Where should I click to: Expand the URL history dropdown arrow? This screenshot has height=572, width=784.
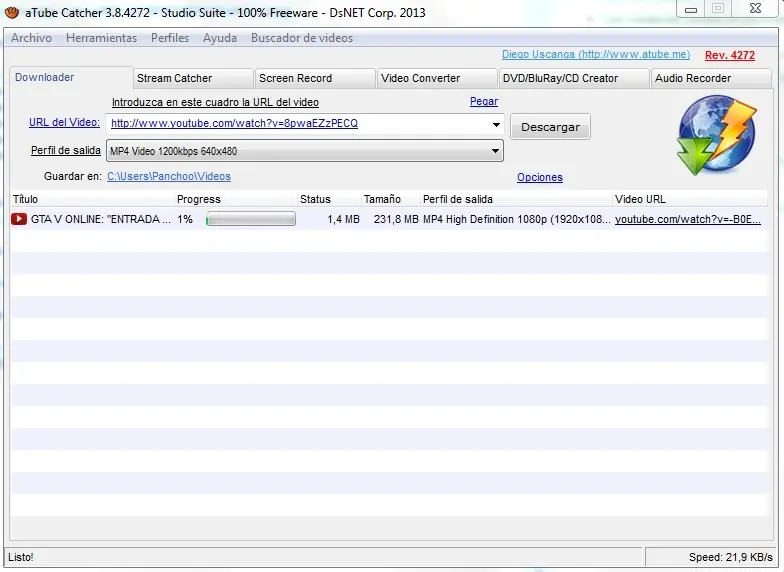[x=496, y=124]
